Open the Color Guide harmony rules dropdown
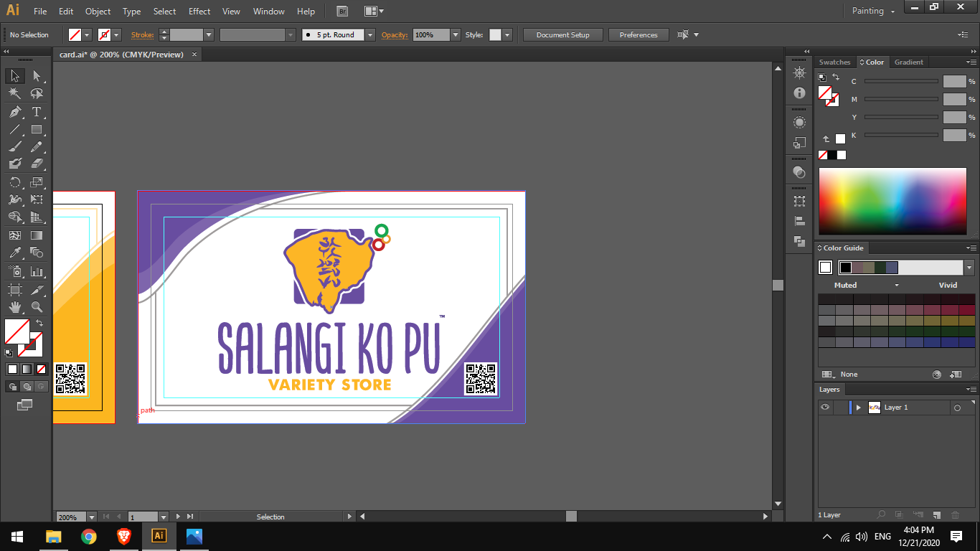Screen dimensions: 980x551 pos(969,268)
